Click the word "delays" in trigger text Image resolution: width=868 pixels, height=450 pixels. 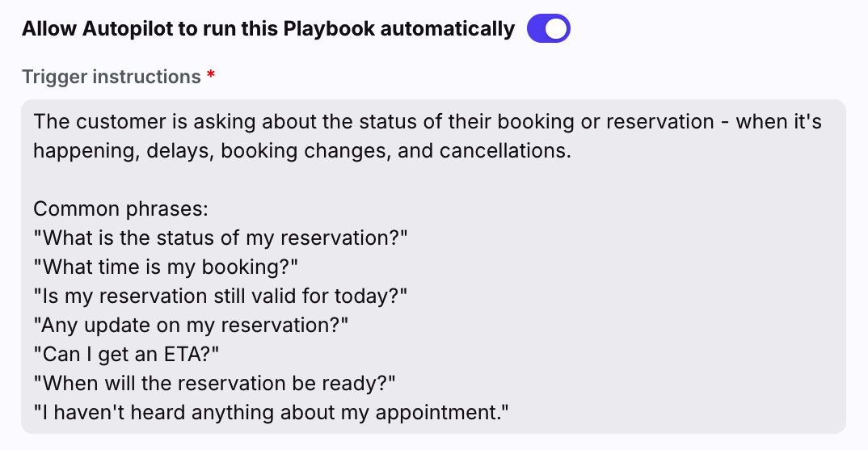[175, 151]
